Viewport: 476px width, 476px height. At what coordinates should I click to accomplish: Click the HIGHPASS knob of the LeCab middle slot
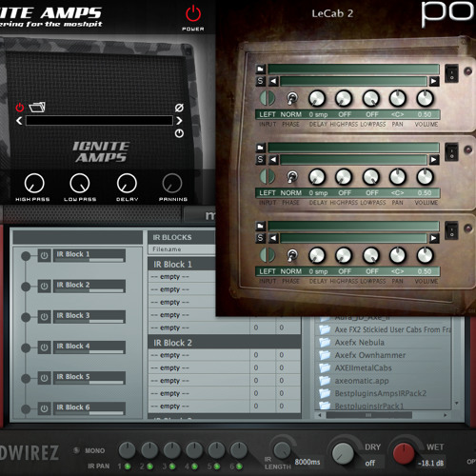pyautogui.click(x=344, y=177)
